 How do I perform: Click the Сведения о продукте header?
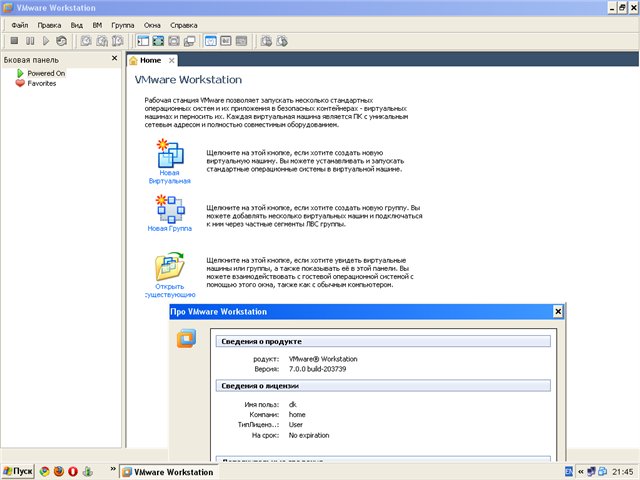(383, 341)
